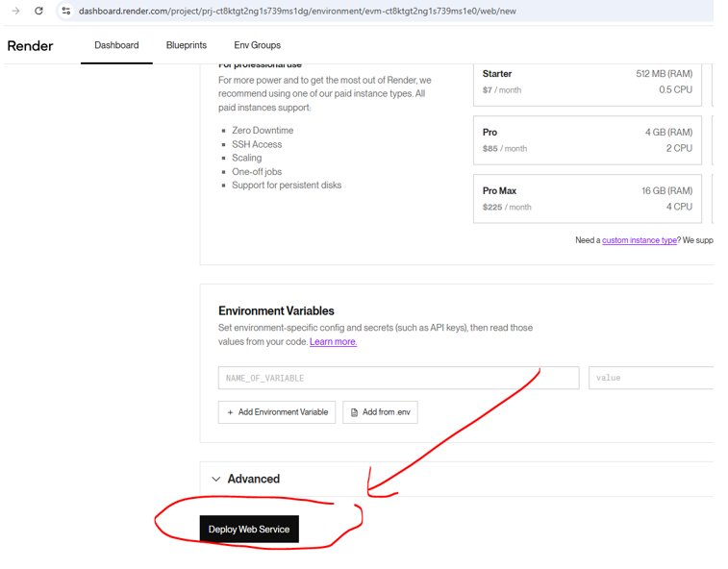Follow the Learn more link

[x=333, y=342]
